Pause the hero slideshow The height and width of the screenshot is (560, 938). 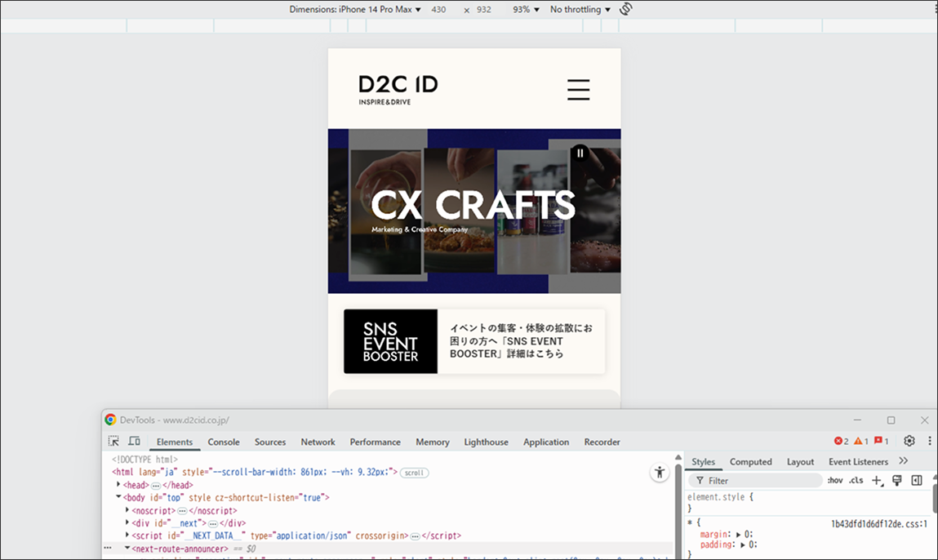click(580, 153)
